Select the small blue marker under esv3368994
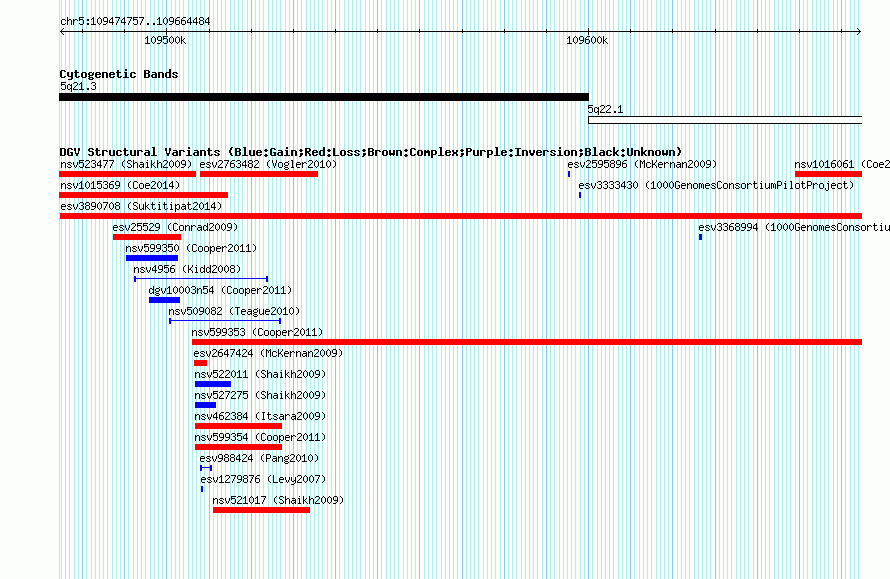The height and width of the screenshot is (579, 890). 700,237
